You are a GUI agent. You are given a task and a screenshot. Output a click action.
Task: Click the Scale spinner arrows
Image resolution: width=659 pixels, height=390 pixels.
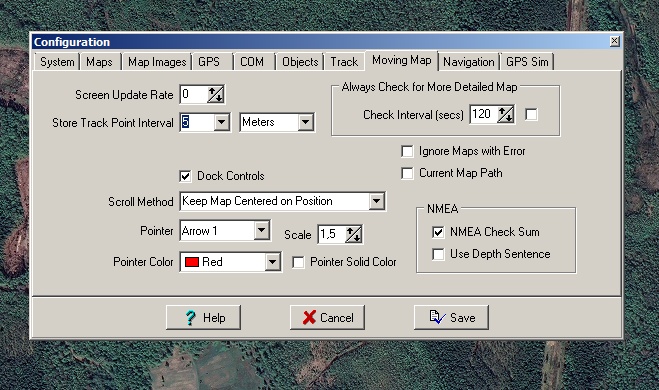(354, 235)
